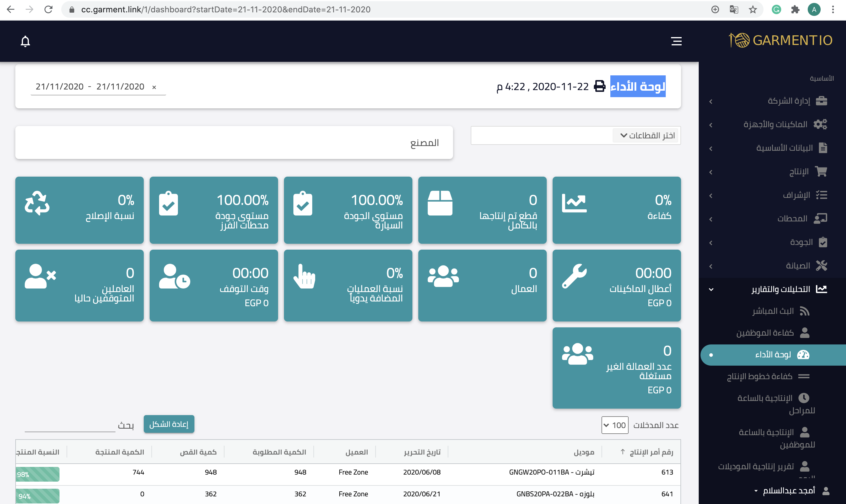
Task: Click the Chrome profile avatar A
Action: coord(814,9)
